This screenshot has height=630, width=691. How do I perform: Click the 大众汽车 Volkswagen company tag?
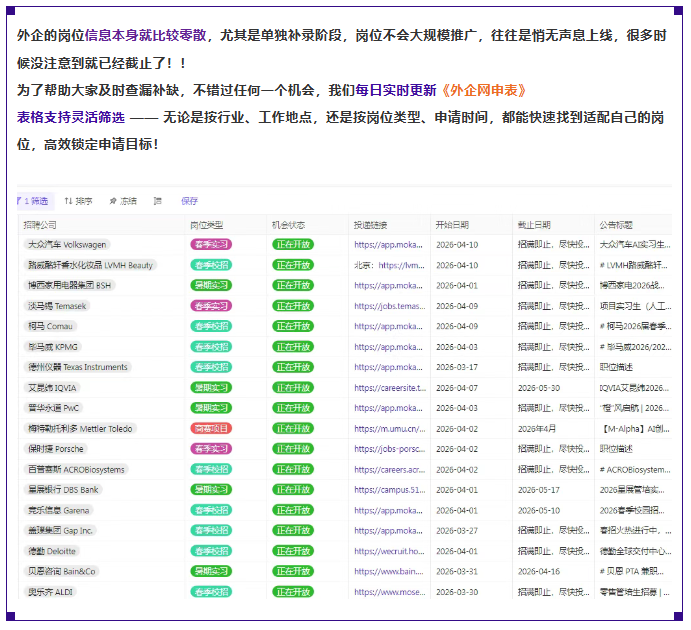(x=67, y=244)
